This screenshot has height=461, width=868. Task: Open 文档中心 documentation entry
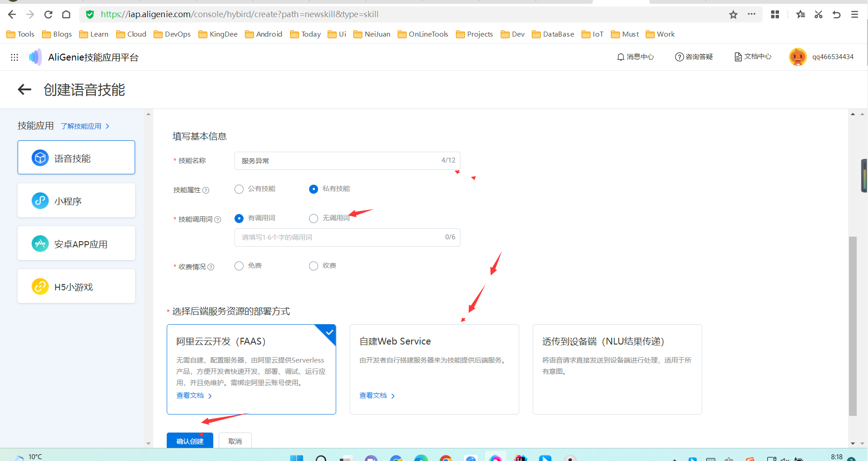point(753,57)
